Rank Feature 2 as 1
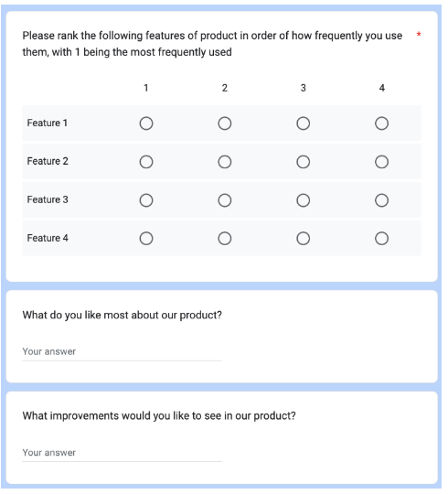The height and width of the screenshot is (494, 448). [147, 163]
